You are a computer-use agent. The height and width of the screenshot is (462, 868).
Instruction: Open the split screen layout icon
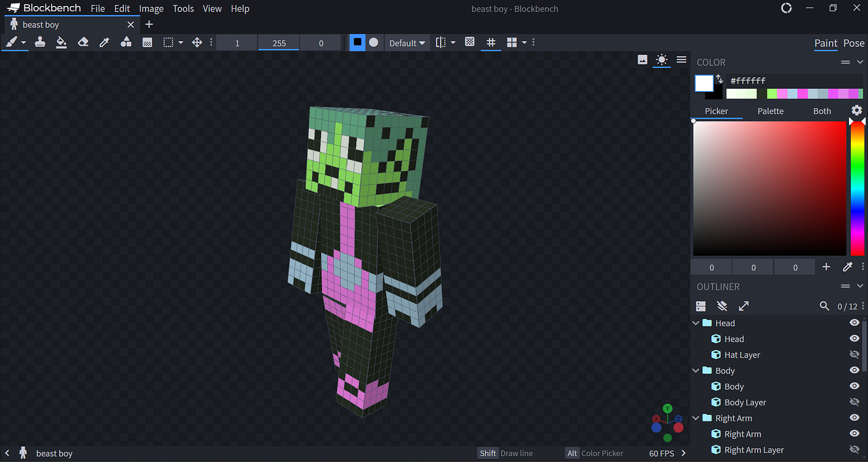[511, 42]
